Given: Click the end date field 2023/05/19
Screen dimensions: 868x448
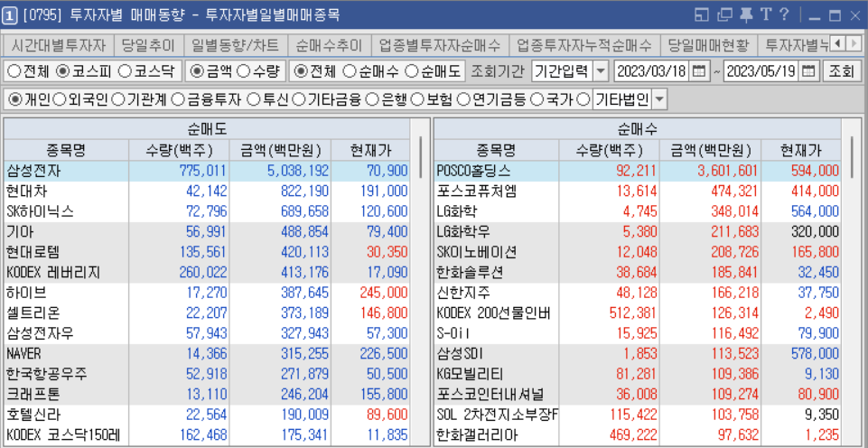Looking at the screenshot, I should click(x=761, y=70).
